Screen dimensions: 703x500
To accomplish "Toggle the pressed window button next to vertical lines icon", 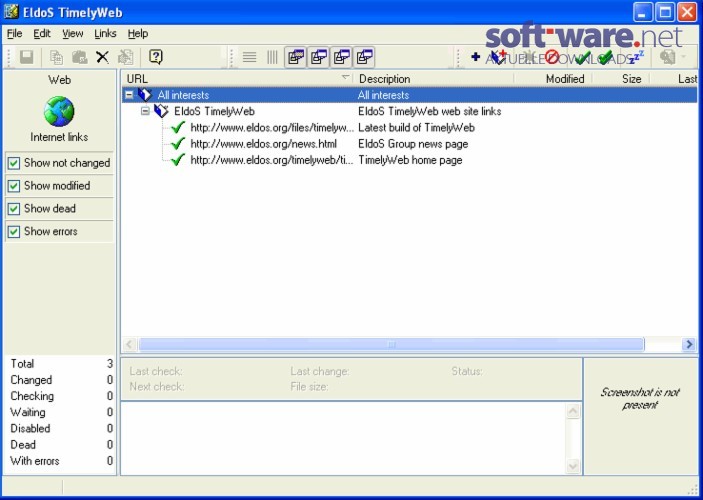I will click(x=296, y=57).
